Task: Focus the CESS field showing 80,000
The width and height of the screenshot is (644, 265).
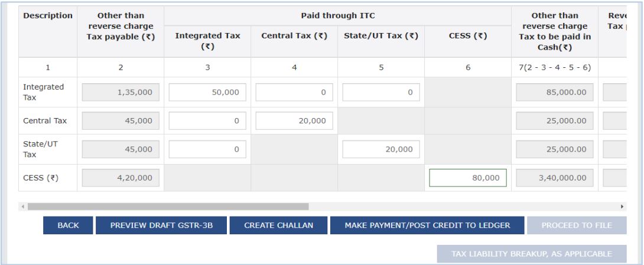Action: (467, 178)
